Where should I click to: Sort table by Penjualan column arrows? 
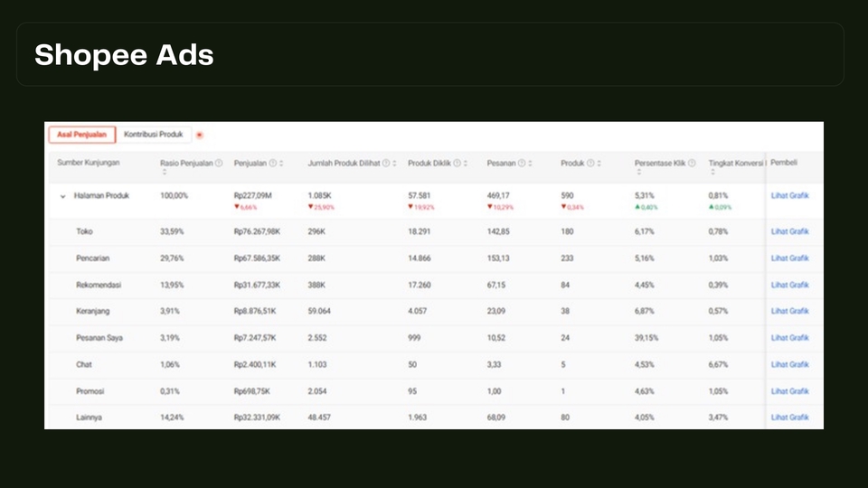(x=282, y=163)
